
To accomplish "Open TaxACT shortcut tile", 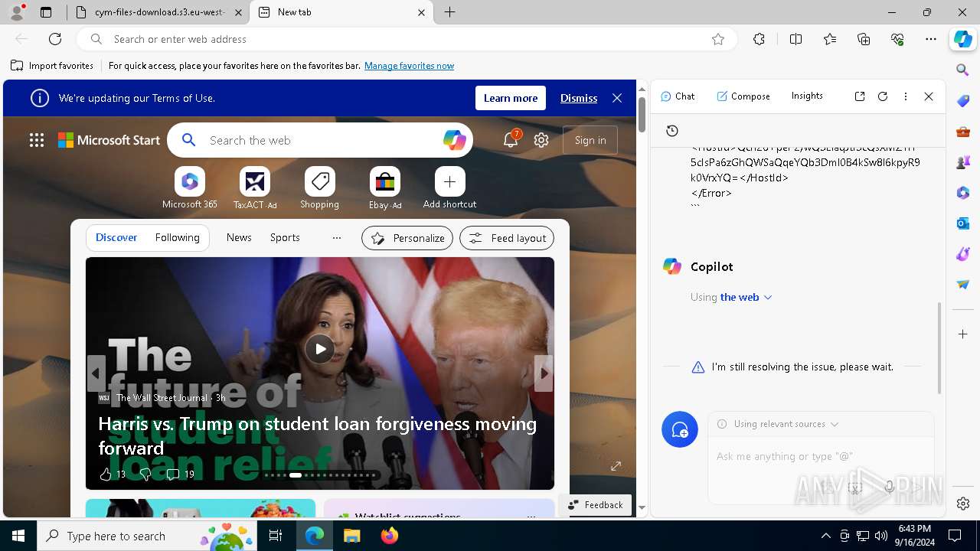I will 255,187.
